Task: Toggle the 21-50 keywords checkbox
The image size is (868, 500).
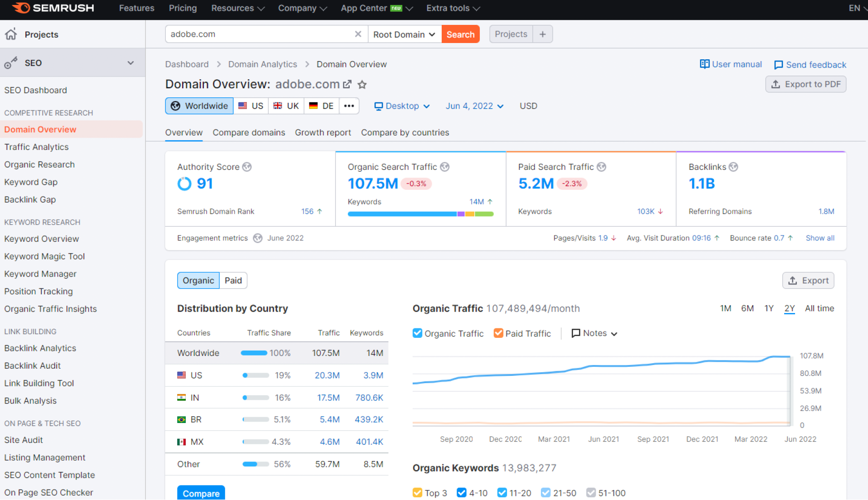Action: (545, 492)
